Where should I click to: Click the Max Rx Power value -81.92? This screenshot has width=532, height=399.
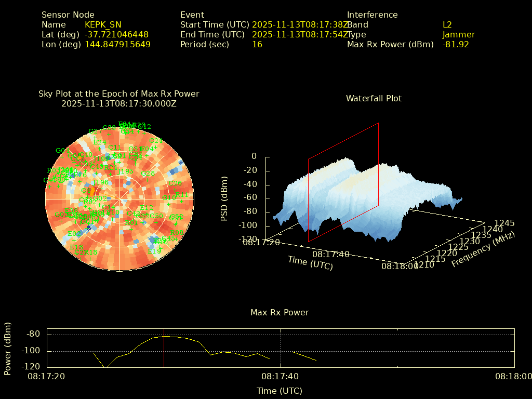point(456,45)
